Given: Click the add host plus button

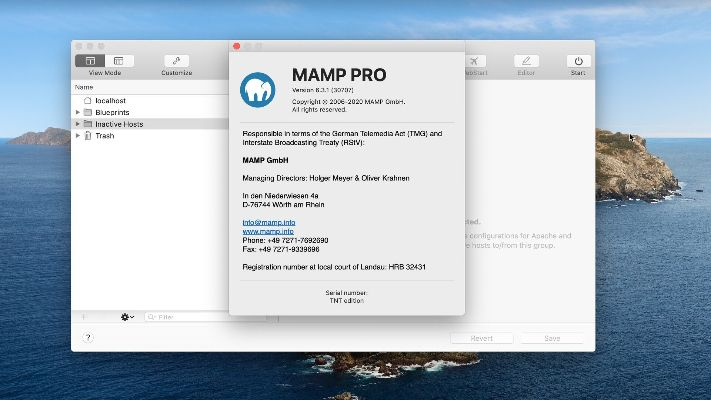Looking at the screenshot, I should 84,317.
